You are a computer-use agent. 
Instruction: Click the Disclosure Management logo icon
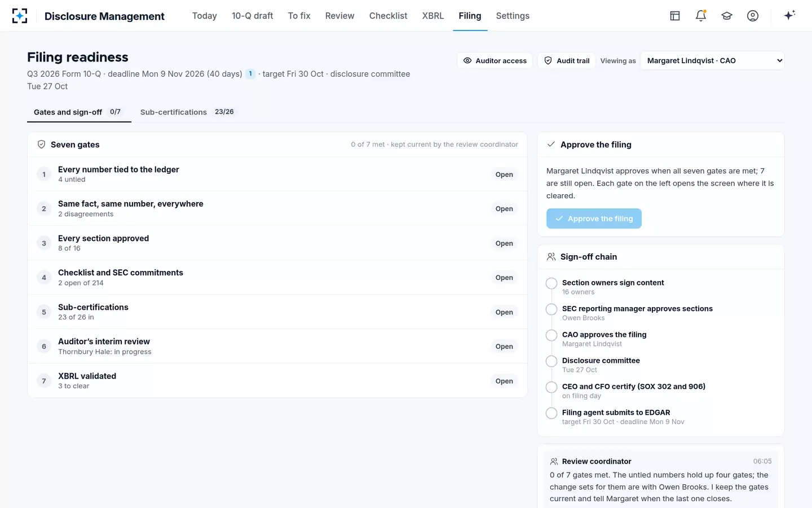tap(20, 16)
